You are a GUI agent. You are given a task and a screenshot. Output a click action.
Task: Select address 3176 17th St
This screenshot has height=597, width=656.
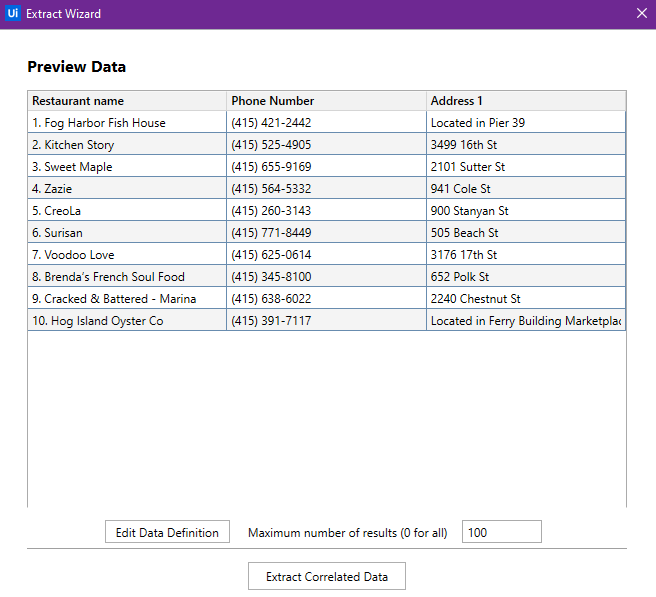(526, 254)
